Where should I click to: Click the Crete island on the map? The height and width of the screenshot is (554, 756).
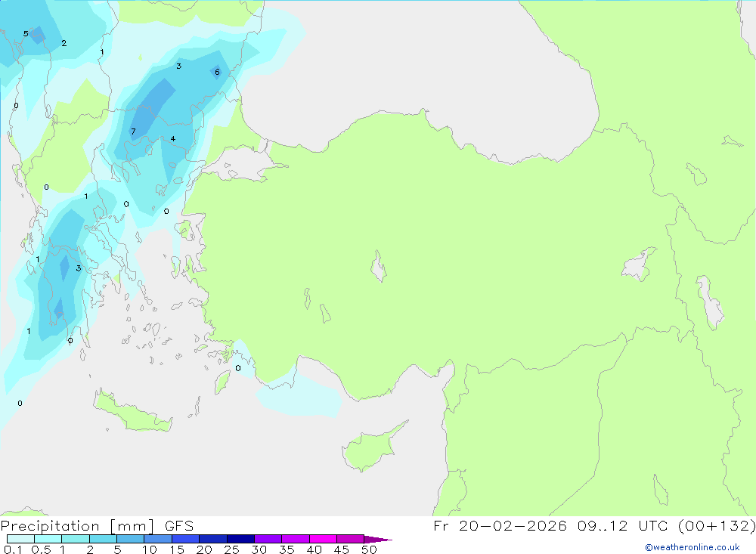[x=132, y=411]
